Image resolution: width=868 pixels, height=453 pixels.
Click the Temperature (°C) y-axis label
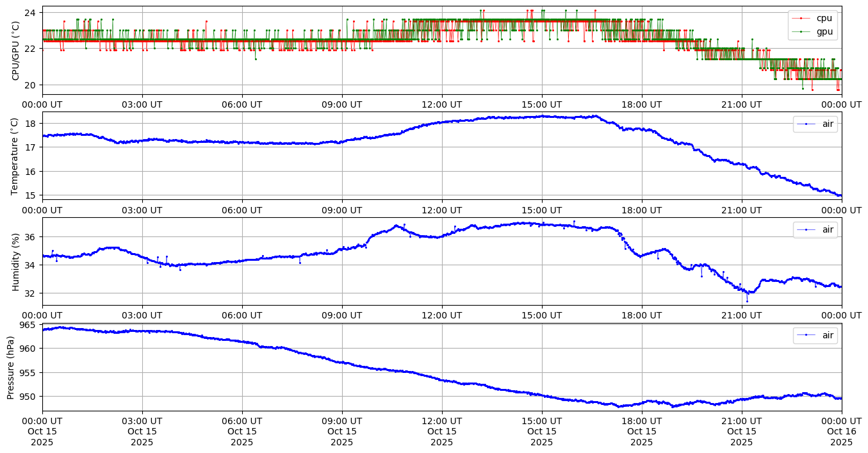coord(16,156)
